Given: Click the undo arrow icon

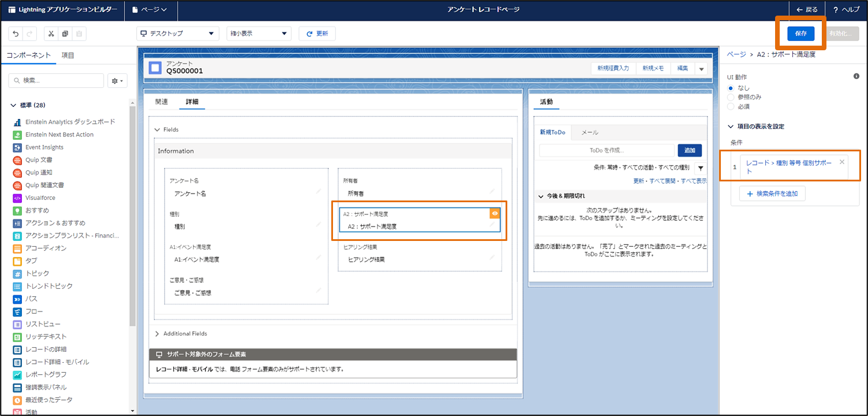Looking at the screenshot, I should point(16,34).
